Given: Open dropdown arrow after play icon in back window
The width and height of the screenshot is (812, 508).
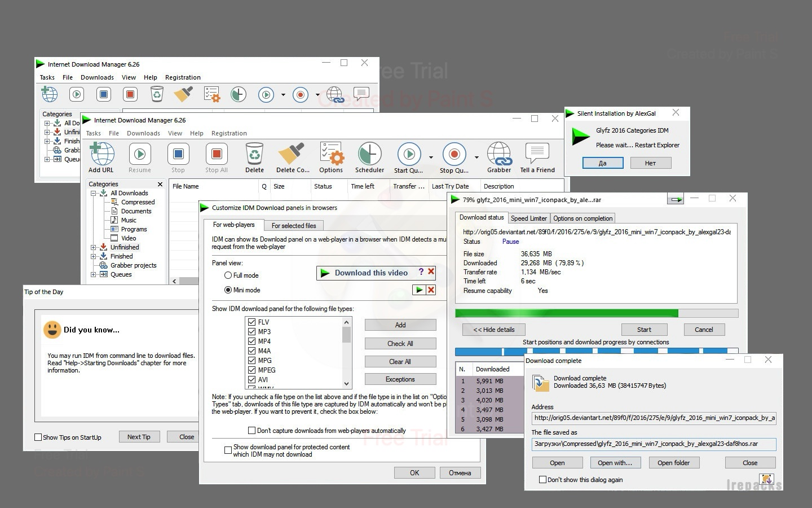Looking at the screenshot, I should tap(283, 95).
